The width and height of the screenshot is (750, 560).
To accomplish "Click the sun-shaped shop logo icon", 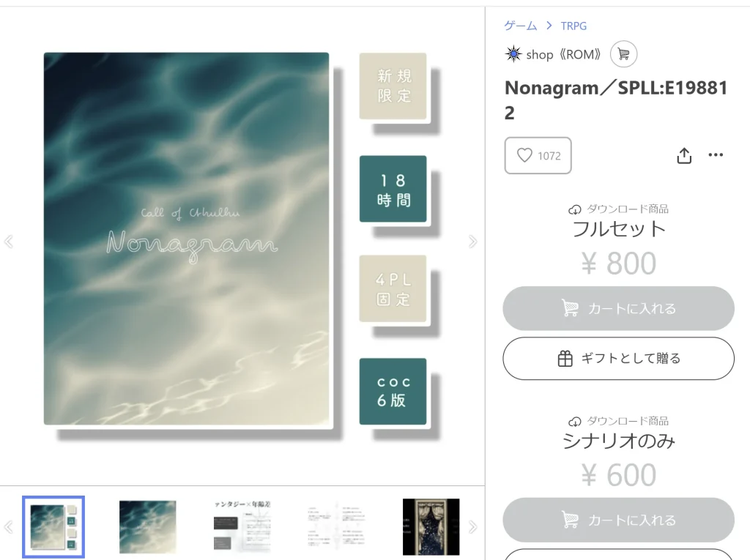I will (513, 54).
